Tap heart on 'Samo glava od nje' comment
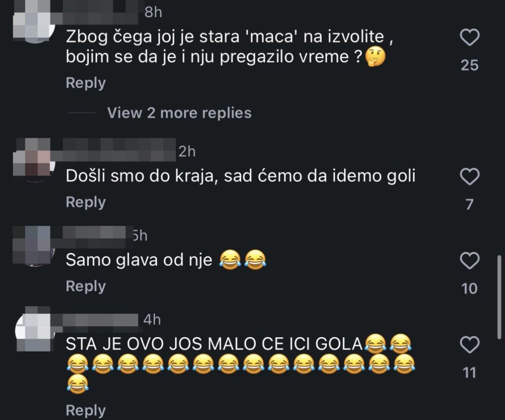Screen dimensions: 505x420 469,260
